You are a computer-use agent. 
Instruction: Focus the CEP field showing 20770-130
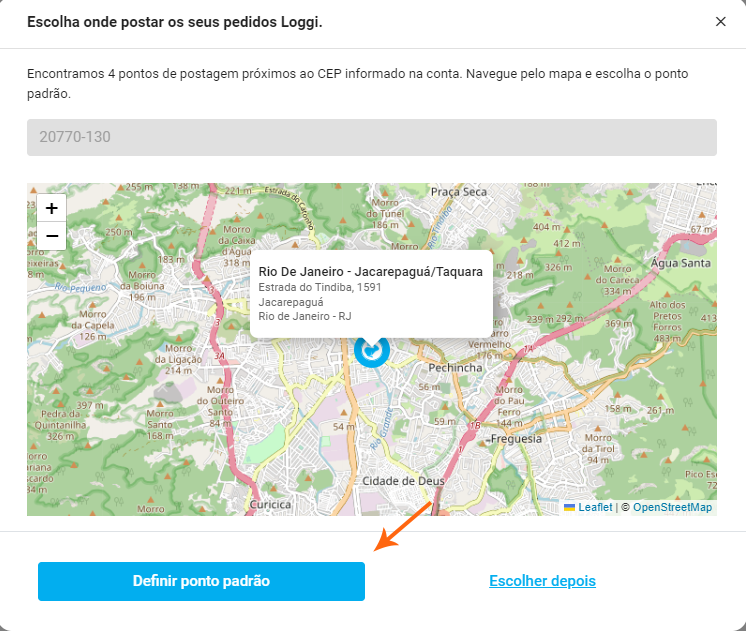coord(372,137)
